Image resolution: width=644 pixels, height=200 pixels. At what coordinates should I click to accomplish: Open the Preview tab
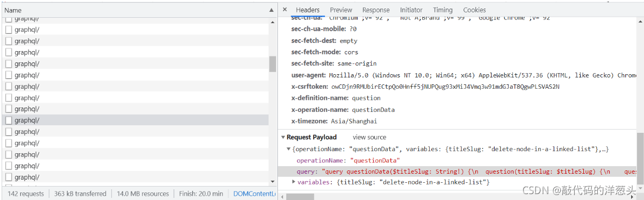coord(341,10)
